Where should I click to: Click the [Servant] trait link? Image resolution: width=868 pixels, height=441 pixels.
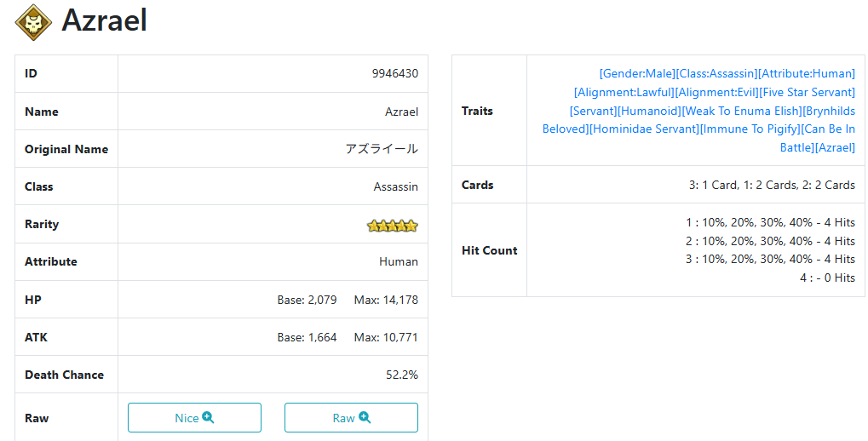click(x=594, y=111)
